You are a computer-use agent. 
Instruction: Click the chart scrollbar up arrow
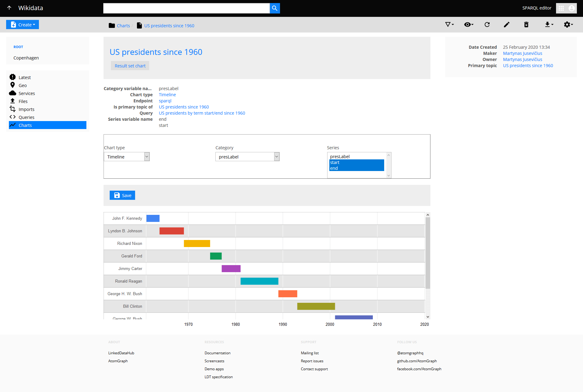tap(428, 215)
